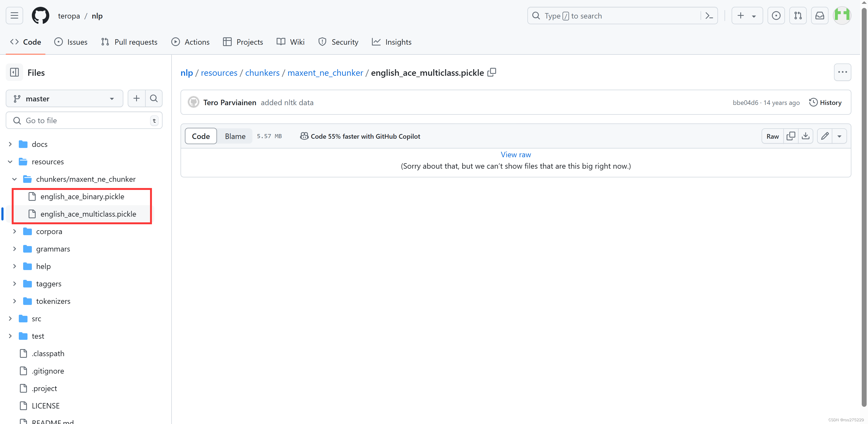Open the Pull requests tab

pyautogui.click(x=129, y=42)
